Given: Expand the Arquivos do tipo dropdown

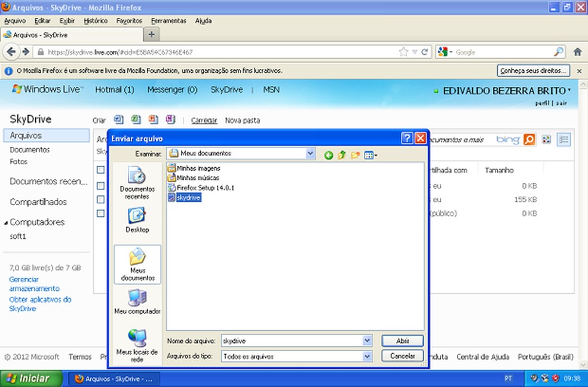Looking at the screenshot, I should pos(367,355).
